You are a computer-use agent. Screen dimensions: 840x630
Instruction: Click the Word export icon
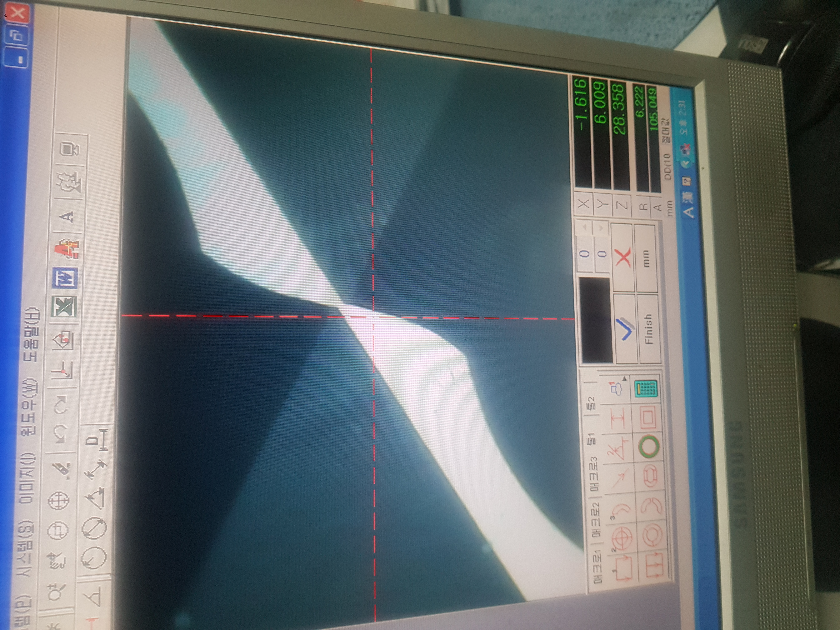click(65, 277)
